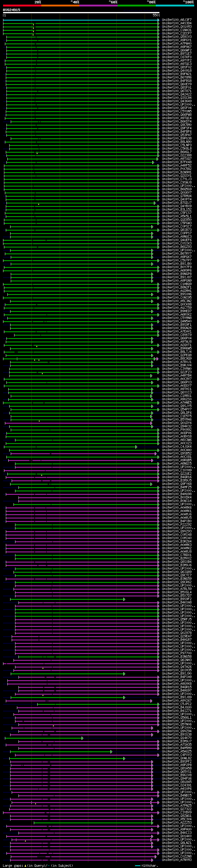Viewport: 197px width, 868px height.
Task: Click the yellow gap triangle in the legend
Action: (25, 866)
